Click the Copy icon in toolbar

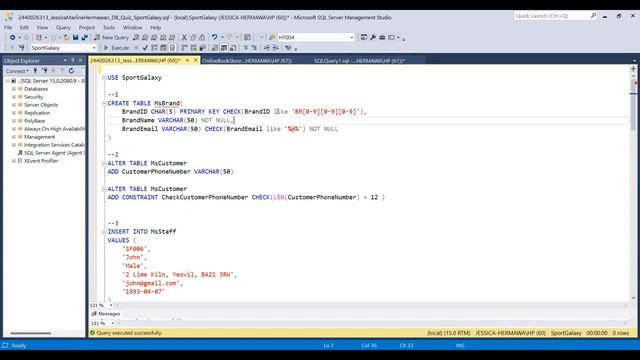(193, 37)
